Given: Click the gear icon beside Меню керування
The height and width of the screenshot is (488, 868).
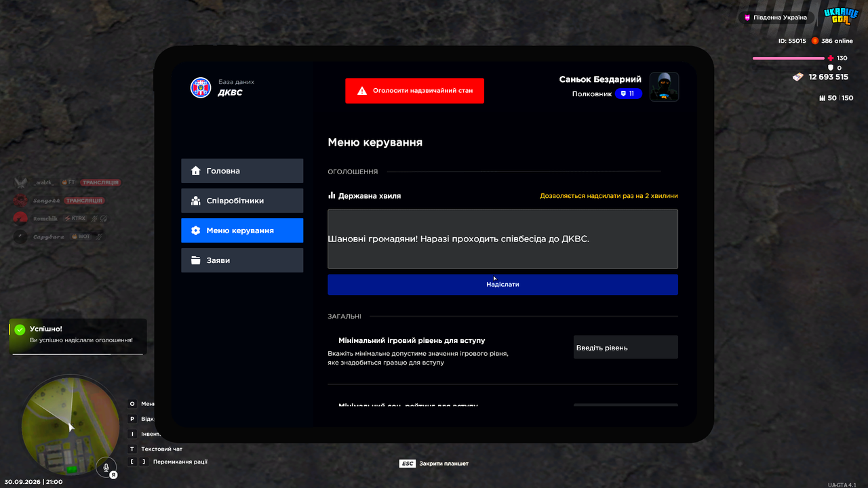Looking at the screenshot, I should tap(196, 230).
